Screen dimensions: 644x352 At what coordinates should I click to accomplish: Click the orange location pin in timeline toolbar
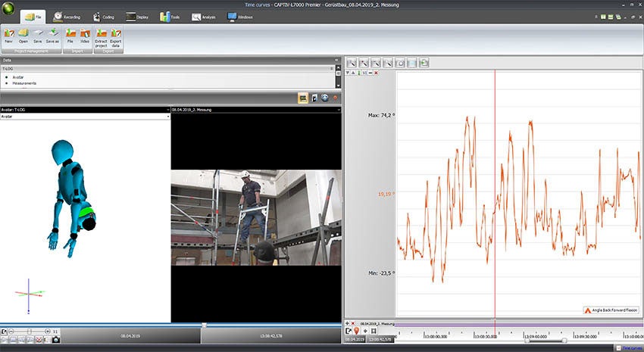357,331
